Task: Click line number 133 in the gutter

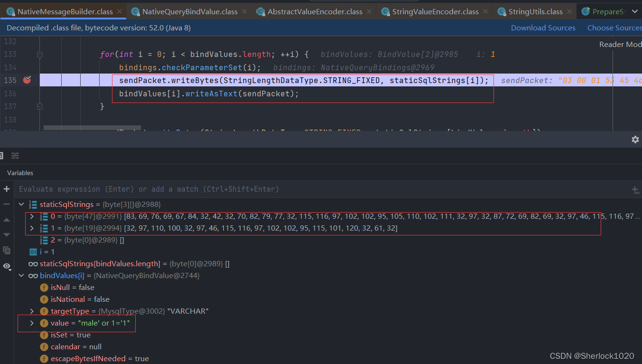Action: (9, 55)
